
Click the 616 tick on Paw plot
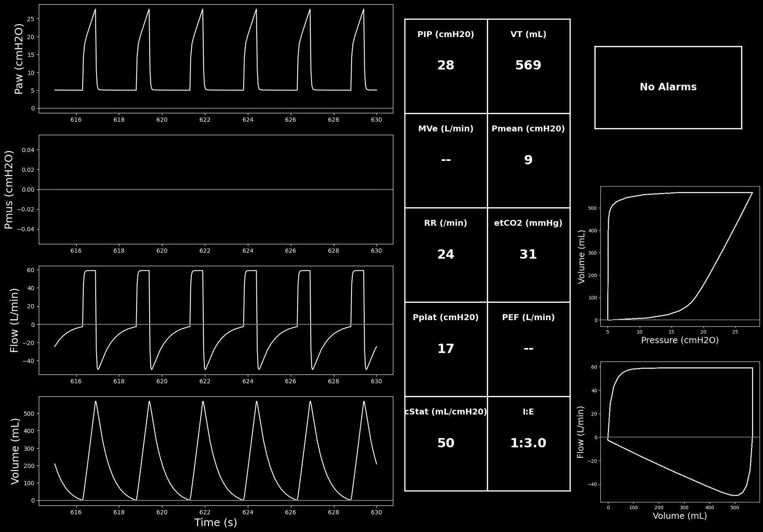click(x=76, y=120)
